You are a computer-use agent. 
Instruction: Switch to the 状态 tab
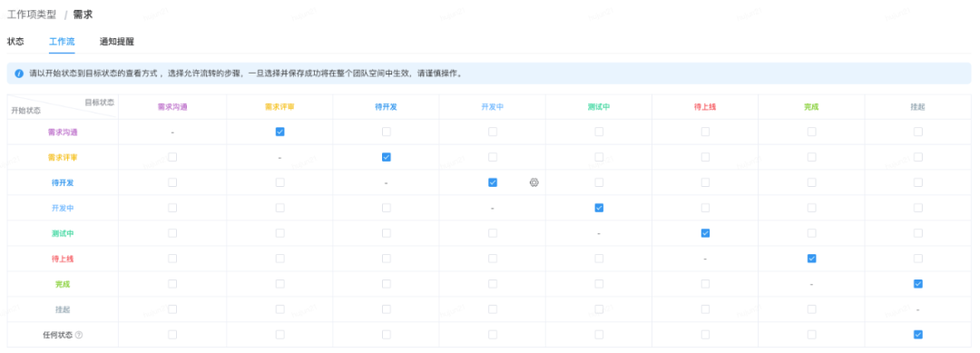coord(15,42)
